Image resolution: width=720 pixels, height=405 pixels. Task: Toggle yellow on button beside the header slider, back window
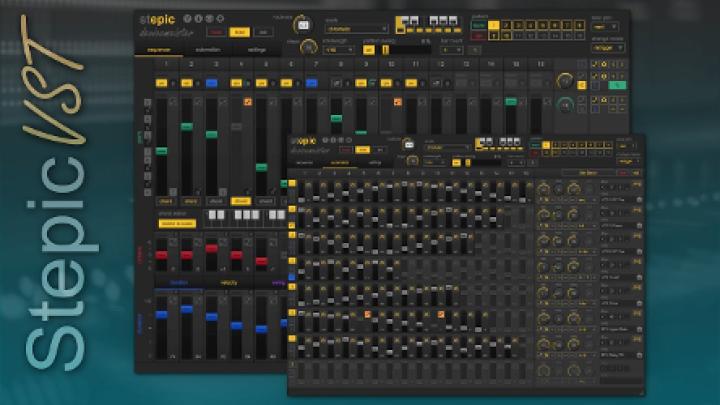[369, 50]
